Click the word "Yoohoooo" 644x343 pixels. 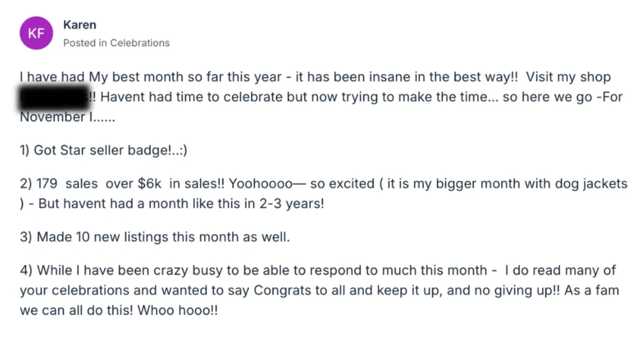260,184
